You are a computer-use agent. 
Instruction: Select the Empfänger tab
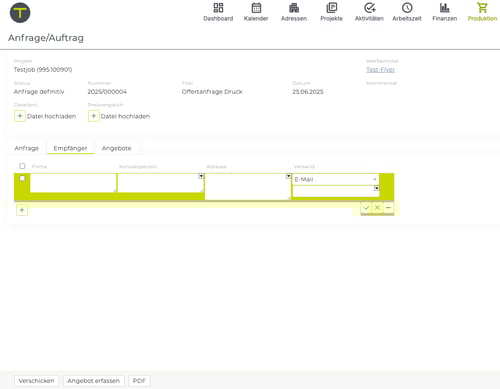[70, 148]
